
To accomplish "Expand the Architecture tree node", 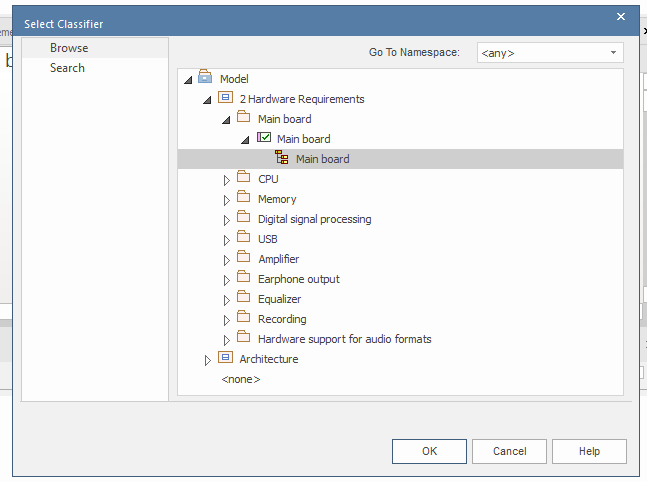I will (x=208, y=360).
